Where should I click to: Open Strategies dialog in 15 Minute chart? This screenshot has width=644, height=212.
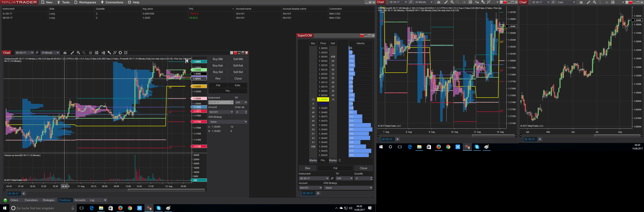pos(115,53)
